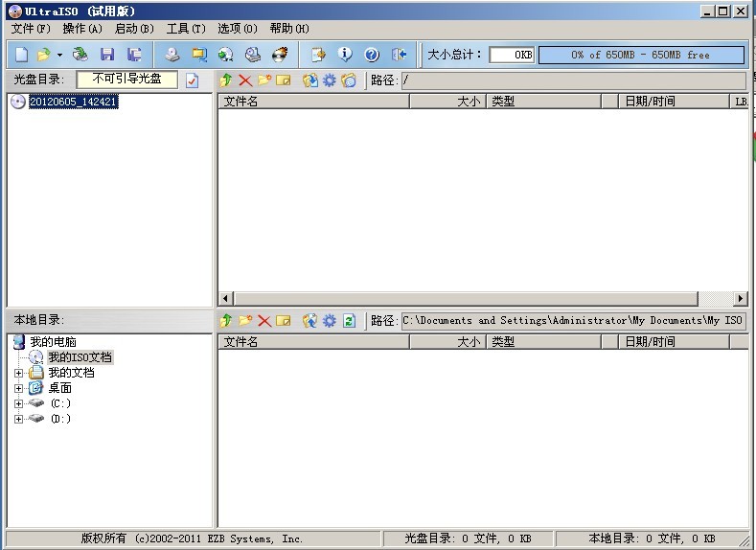Click the add files document-arrow toolbar icon

pyautogui.click(x=318, y=55)
